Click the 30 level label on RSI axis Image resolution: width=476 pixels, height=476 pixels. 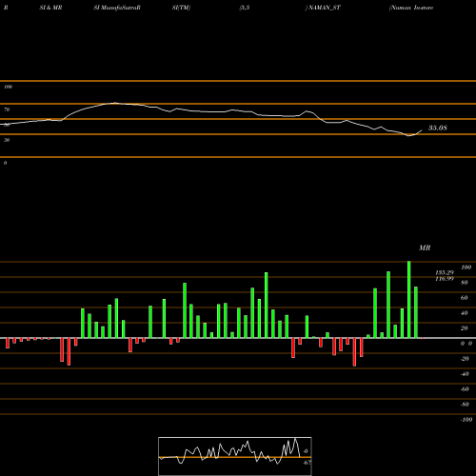click(x=7, y=140)
